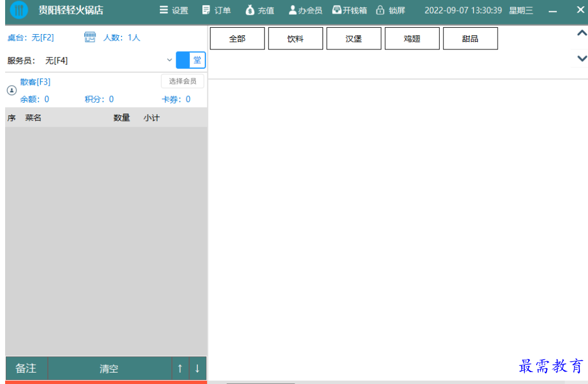Open the 设置 settings menu
The image size is (588, 384).
point(173,10)
